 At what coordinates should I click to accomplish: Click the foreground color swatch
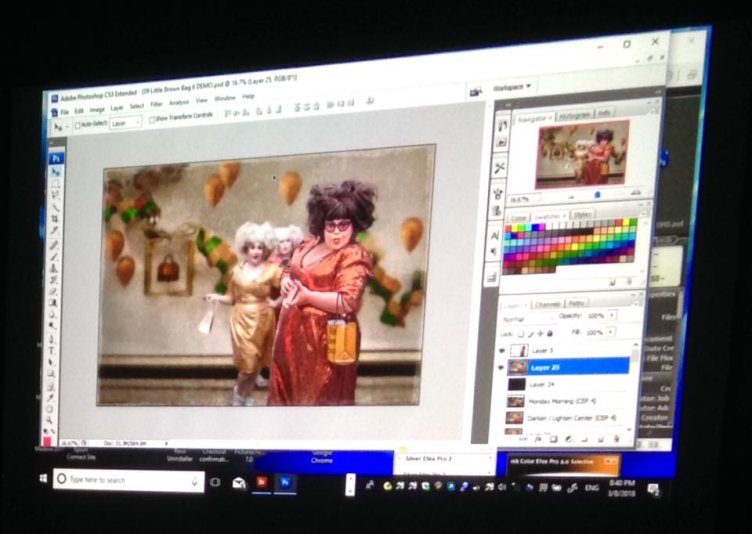coord(47,440)
